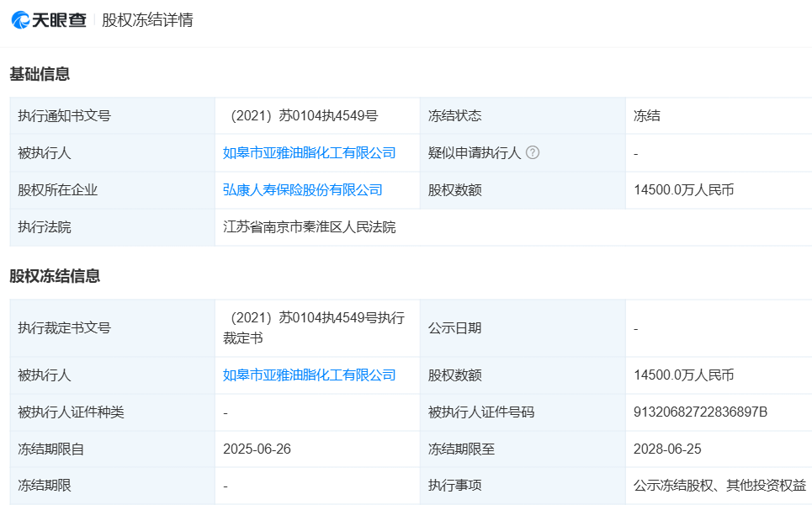The width and height of the screenshot is (812, 505).
Task: Click the date 2025-06-26
Action: point(257,449)
